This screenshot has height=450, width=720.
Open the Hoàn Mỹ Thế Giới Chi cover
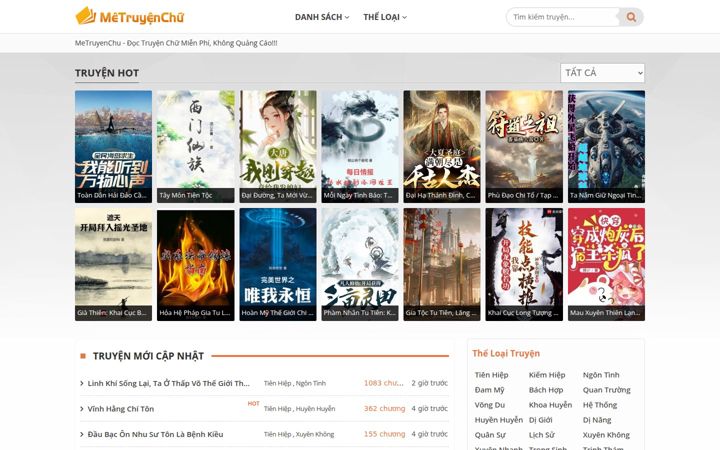278,264
